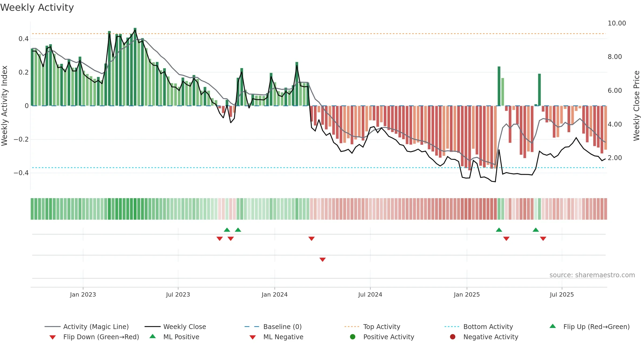Click the Bottom Activity legend label
644x362 pixels.
pyautogui.click(x=488, y=327)
